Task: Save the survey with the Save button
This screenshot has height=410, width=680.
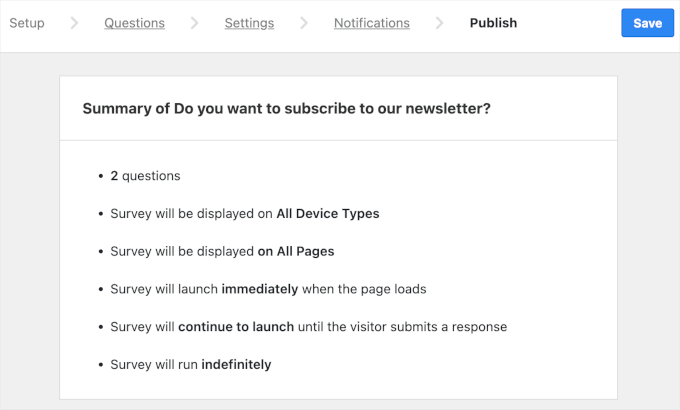Action: point(647,23)
